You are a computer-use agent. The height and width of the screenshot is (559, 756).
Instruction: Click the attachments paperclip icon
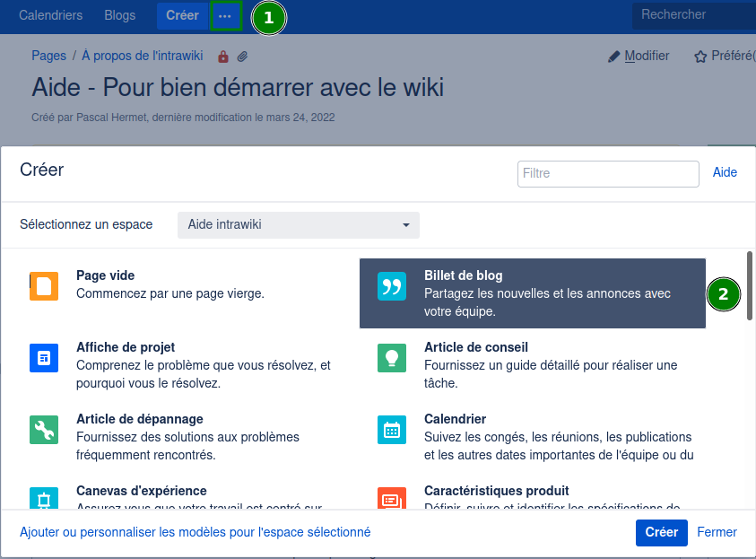242,57
